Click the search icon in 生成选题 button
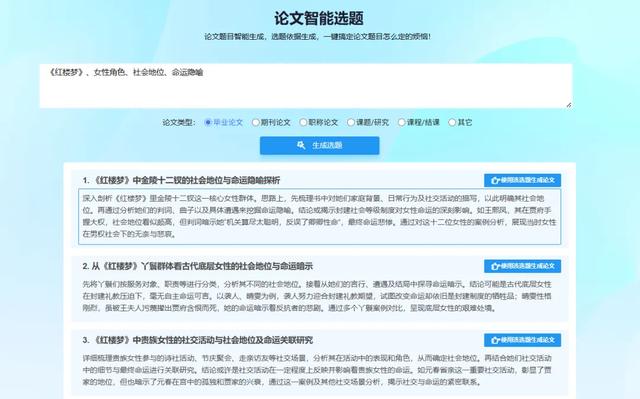Viewport: 640px width, 399px height. tap(301, 145)
